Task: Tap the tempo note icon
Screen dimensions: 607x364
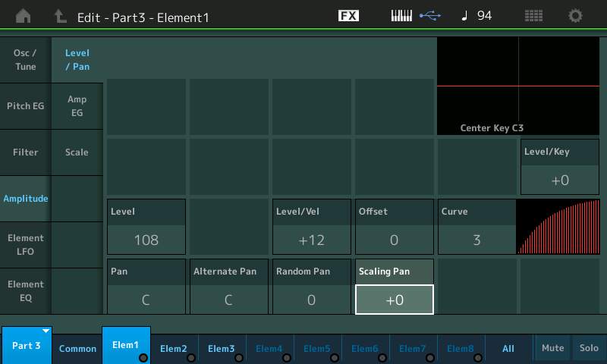Action: pos(464,16)
